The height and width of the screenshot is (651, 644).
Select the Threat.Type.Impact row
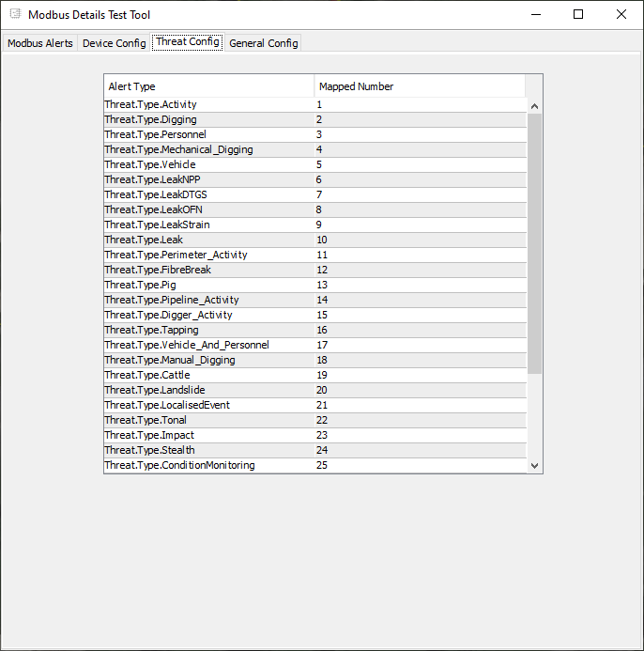[x=315, y=435]
